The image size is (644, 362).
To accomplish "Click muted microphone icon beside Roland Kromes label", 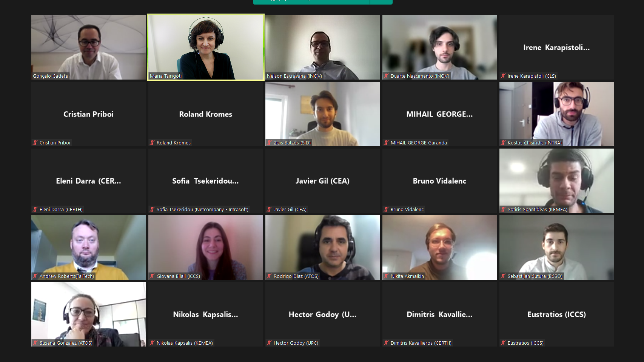I will click(152, 143).
